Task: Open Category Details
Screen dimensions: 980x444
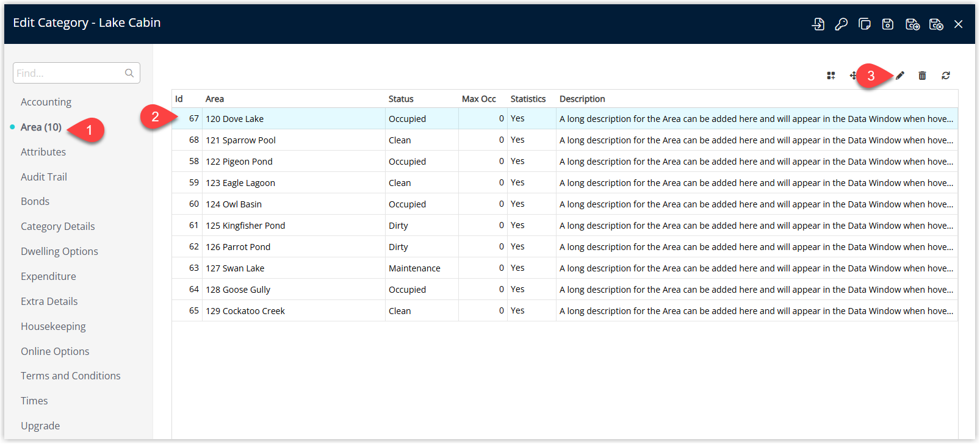Action: tap(58, 226)
